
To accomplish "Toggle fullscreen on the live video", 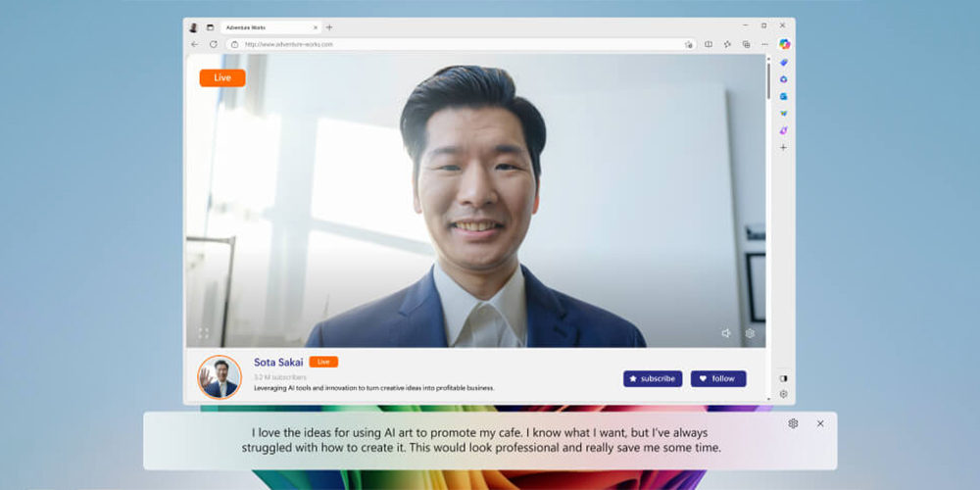I will click(x=204, y=333).
